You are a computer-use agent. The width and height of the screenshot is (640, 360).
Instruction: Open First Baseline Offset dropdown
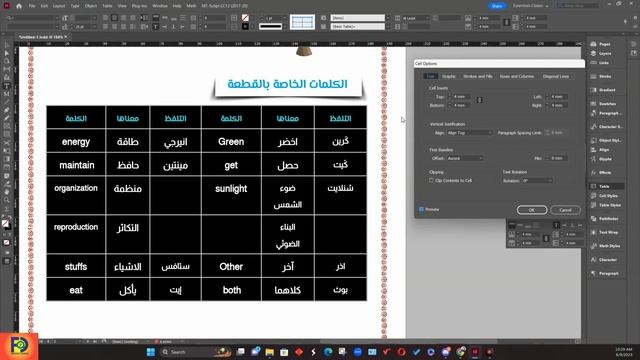465,158
